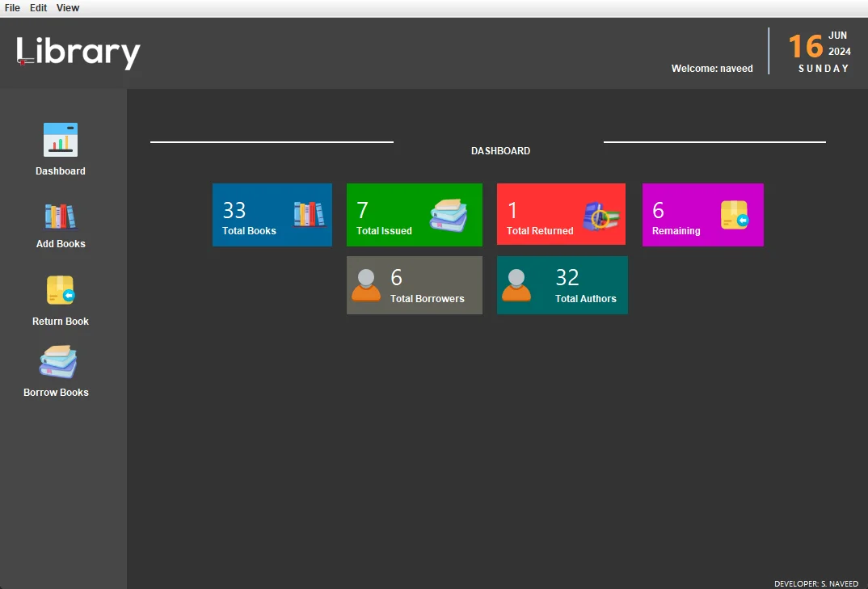Viewport: 868px width, 589px height.
Task: Click the books icon in Total Returned card
Action: tap(600, 216)
